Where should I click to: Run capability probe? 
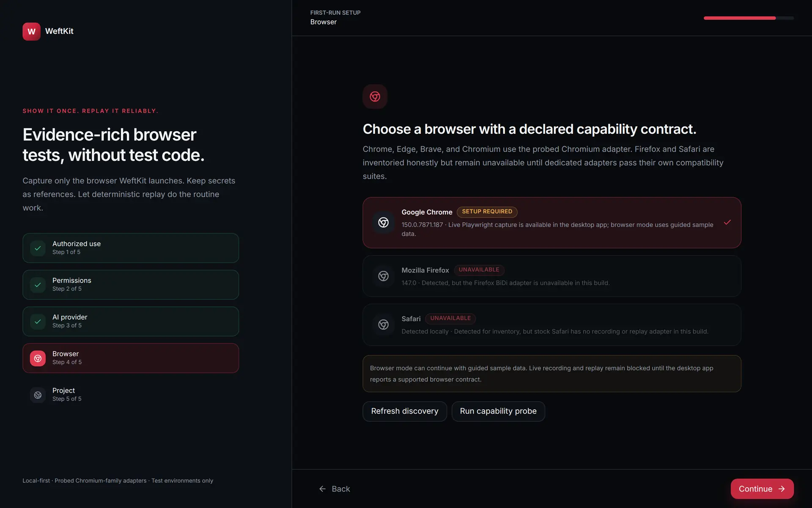coord(498,411)
